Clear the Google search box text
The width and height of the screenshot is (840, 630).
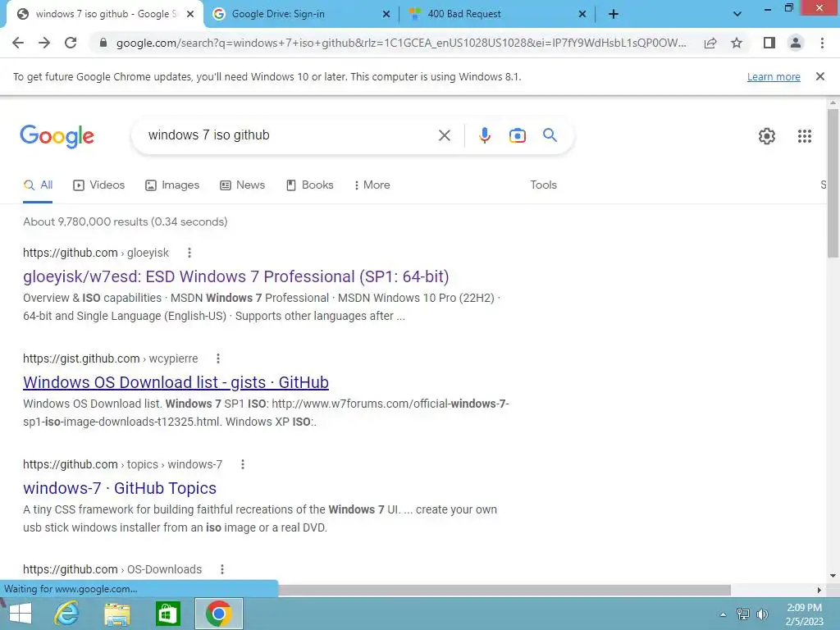[x=444, y=135]
